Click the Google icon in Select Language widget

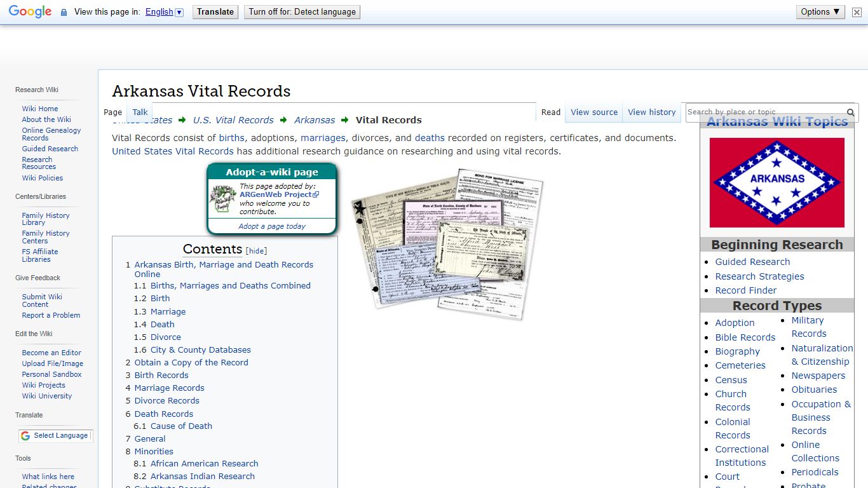25,436
